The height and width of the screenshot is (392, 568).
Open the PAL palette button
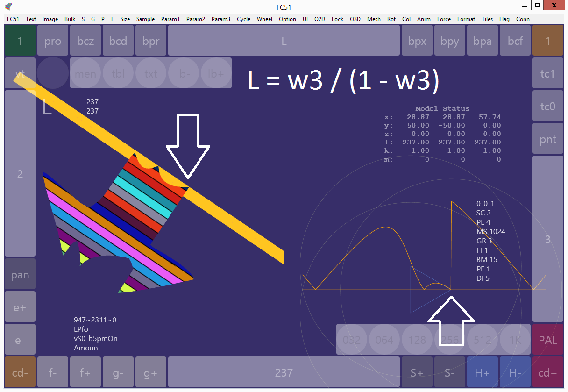tap(548, 340)
